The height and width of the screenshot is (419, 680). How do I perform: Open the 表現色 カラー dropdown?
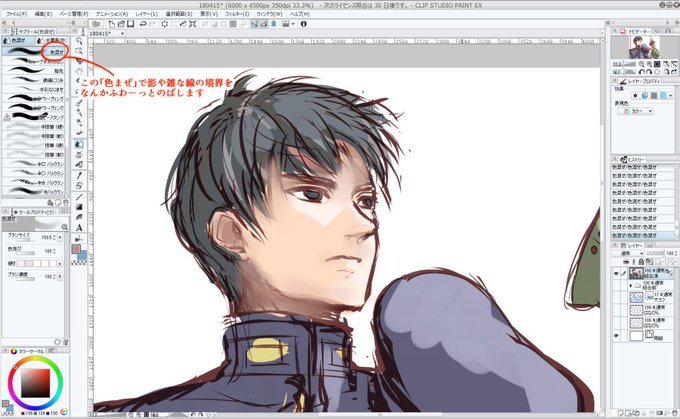coord(635,111)
